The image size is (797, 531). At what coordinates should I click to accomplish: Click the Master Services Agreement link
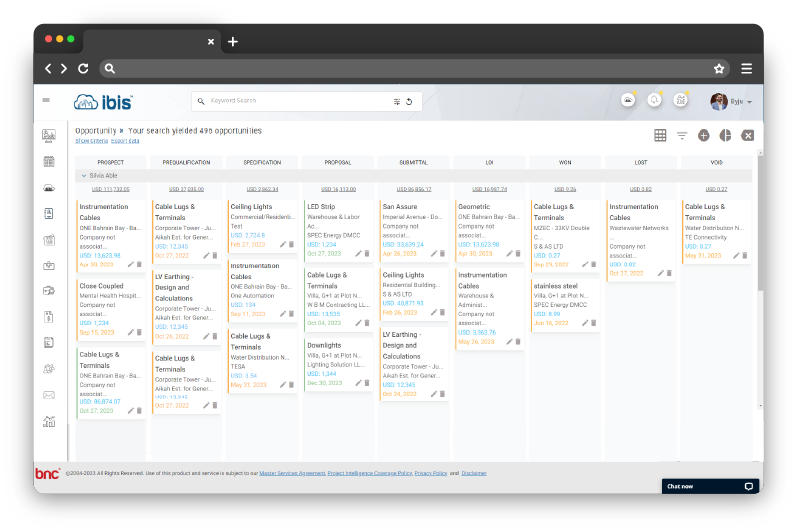[293, 473]
